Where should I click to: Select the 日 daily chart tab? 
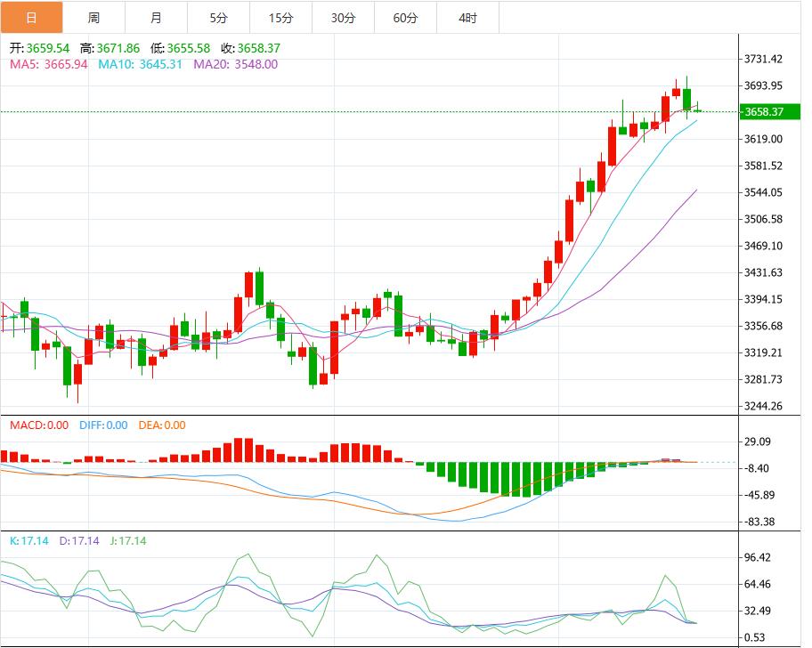[x=31, y=18]
